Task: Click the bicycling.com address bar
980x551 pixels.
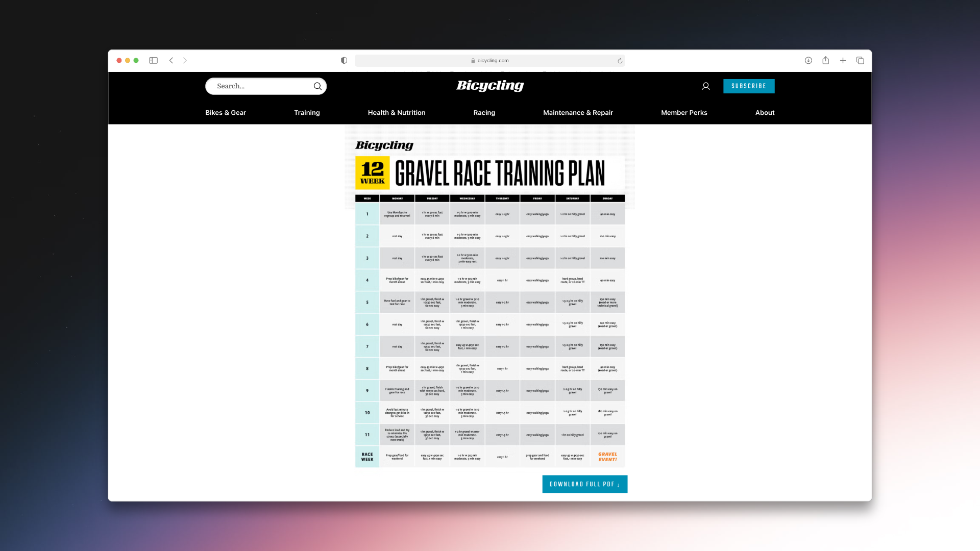Action: (490, 61)
